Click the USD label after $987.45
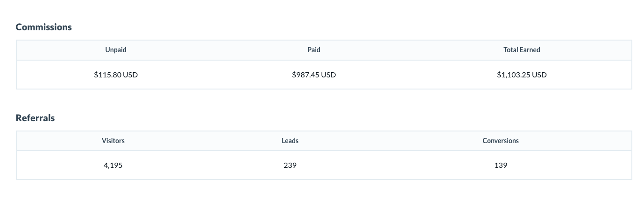644x200 pixels. 328,75
